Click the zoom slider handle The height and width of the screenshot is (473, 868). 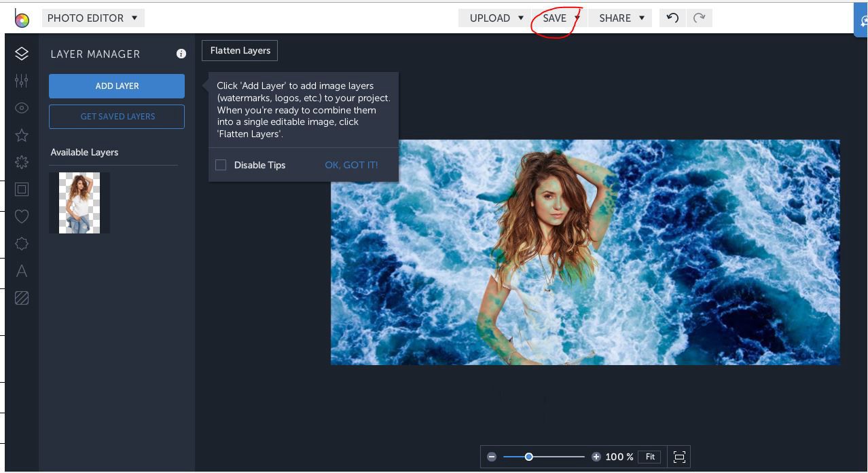tap(528, 457)
